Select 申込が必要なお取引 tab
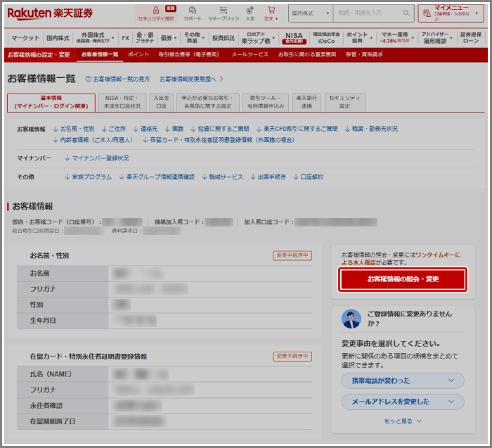The height and width of the screenshot is (448, 492). click(x=208, y=103)
